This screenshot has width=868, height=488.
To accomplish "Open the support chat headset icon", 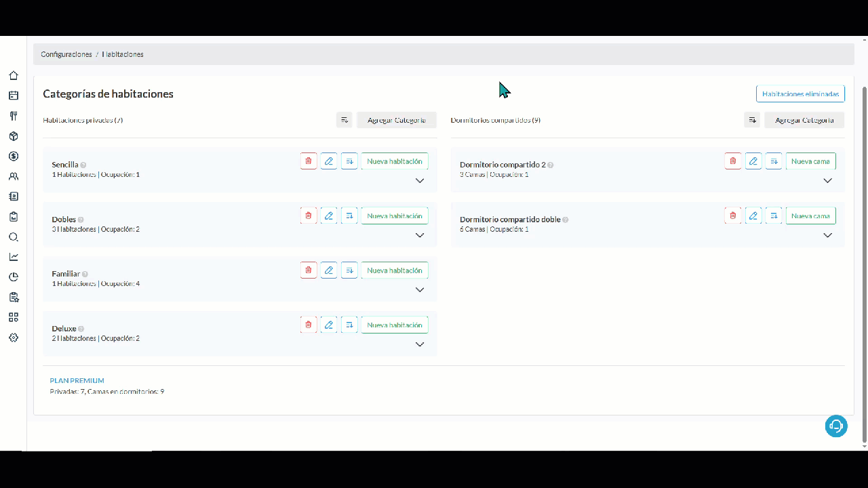I will [836, 426].
